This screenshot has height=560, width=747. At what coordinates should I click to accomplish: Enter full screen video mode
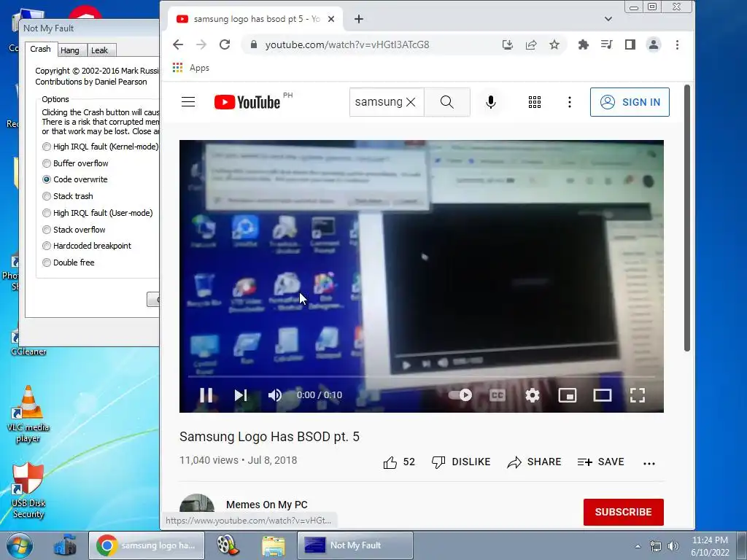click(x=638, y=394)
